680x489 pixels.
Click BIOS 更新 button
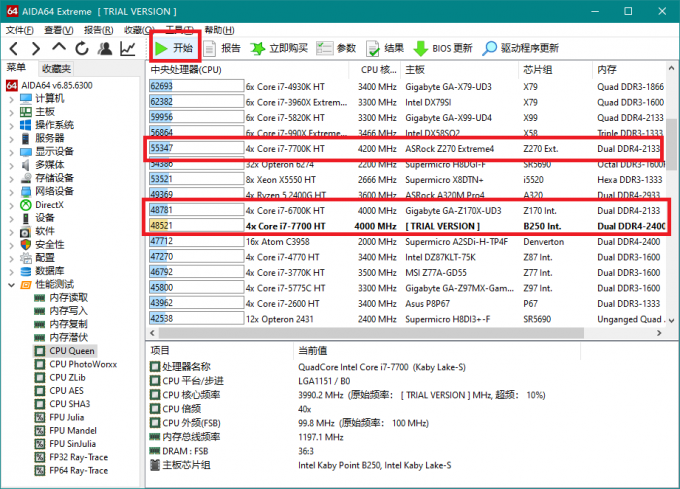443,48
